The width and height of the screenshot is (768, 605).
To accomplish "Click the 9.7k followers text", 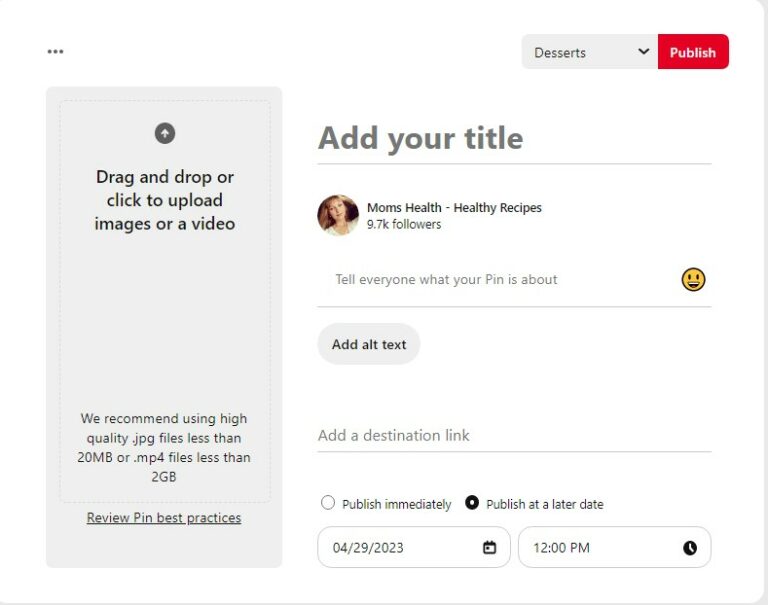I will (x=404, y=224).
